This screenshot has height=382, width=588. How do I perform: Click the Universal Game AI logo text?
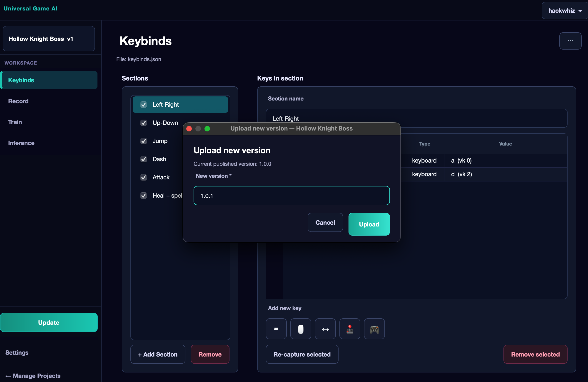(30, 8)
